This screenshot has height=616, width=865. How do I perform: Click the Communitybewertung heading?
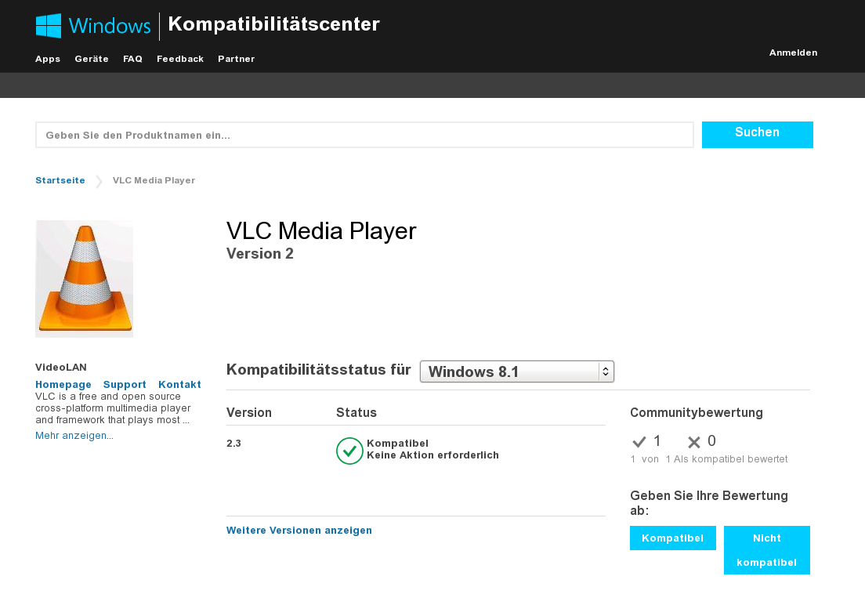[697, 413]
